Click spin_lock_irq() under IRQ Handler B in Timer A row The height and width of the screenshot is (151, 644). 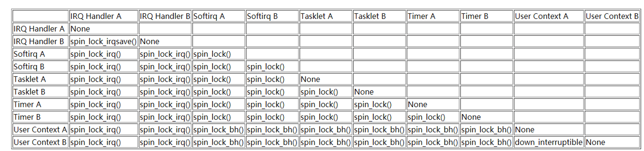(165, 104)
